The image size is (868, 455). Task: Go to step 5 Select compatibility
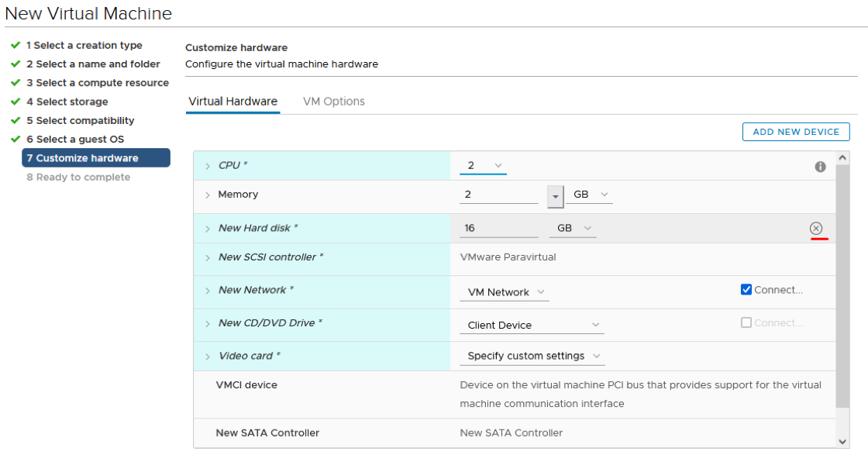(81, 121)
